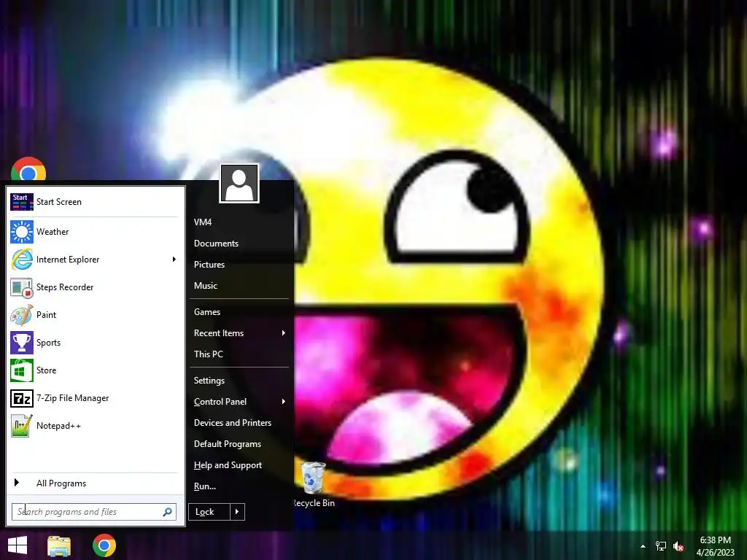The width and height of the screenshot is (747, 560).
Task: Click the network tray icon
Action: click(x=661, y=546)
